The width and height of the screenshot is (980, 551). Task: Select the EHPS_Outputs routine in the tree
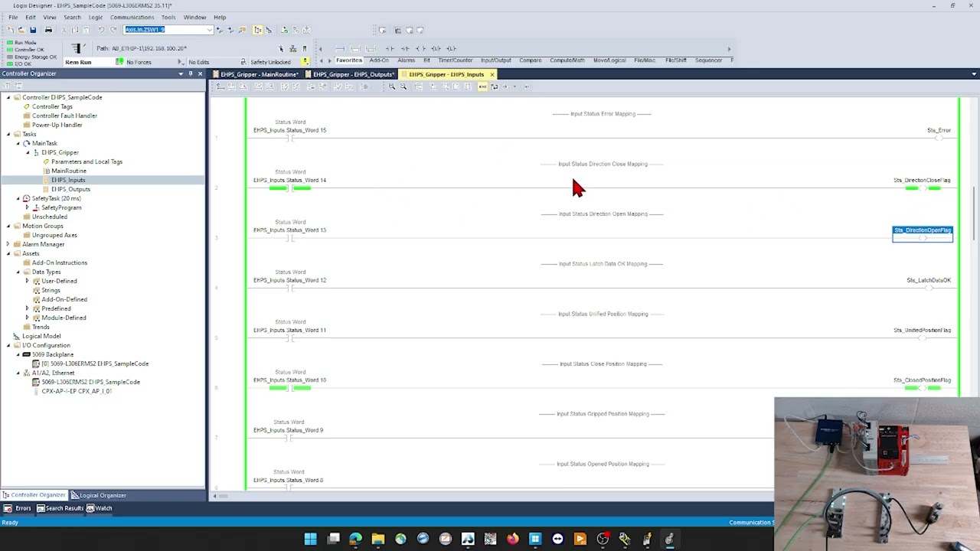click(x=70, y=189)
